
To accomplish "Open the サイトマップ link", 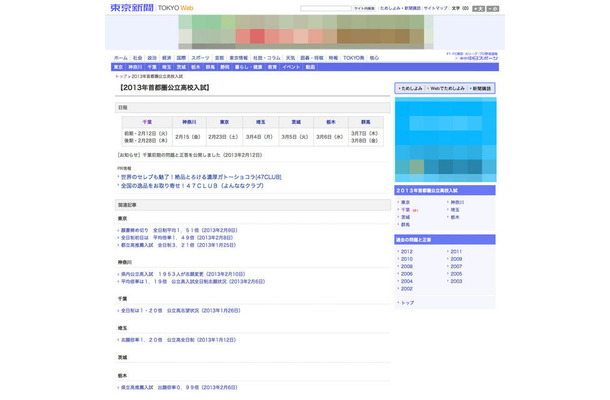I will tap(435, 8).
